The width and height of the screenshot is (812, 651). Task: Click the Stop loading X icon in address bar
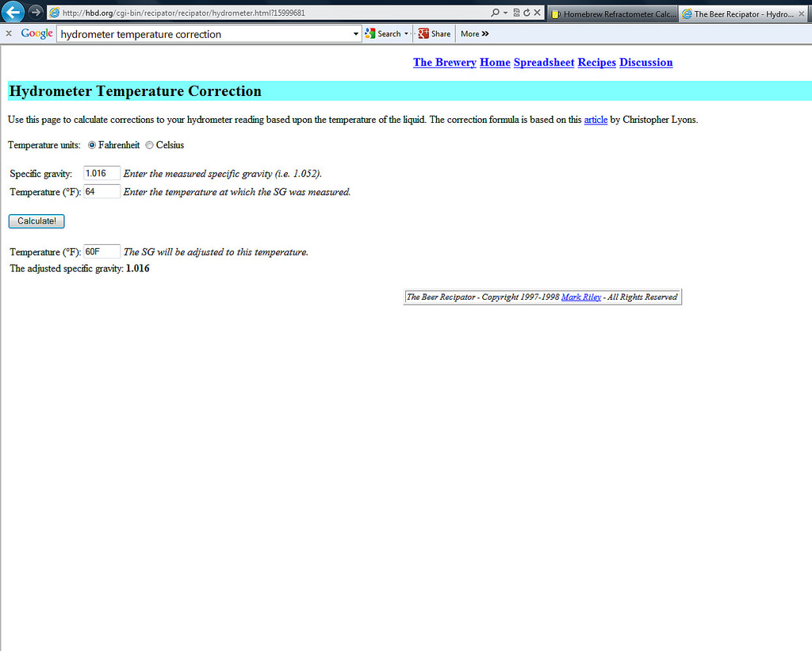coord(537,13)
